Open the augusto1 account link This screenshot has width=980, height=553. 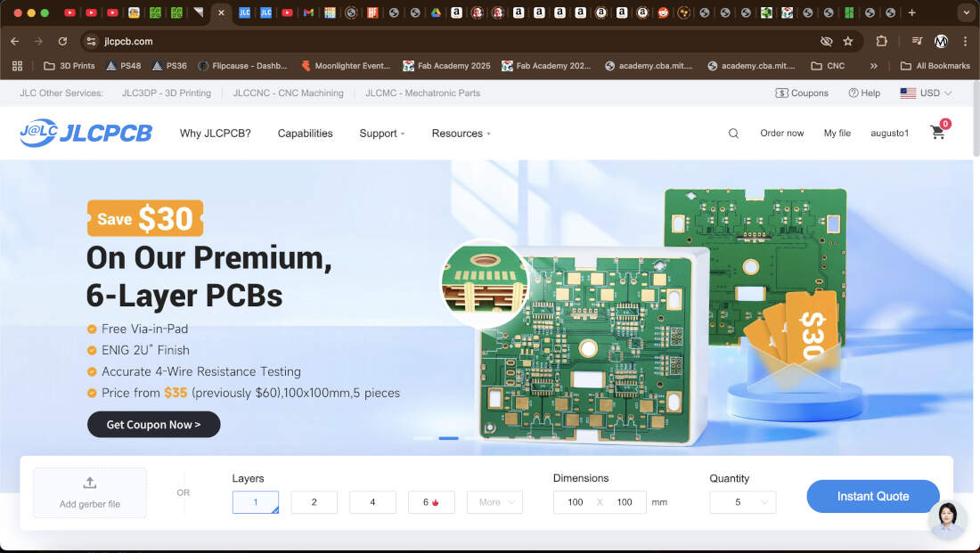[889, 133]
